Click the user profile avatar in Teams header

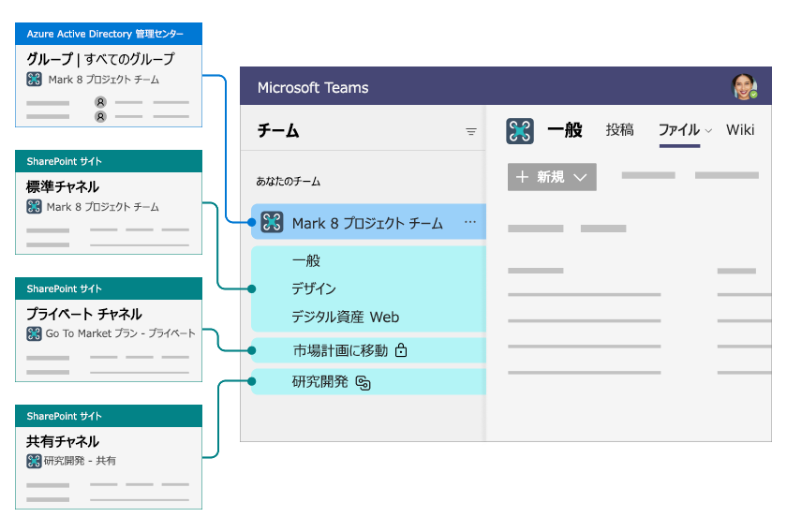point(744,87)
